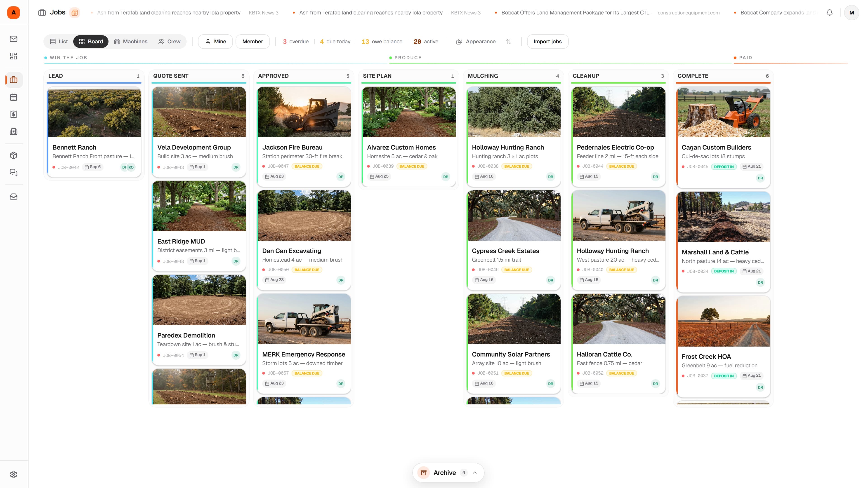Click DEPOSIT IN tag on Marshall Land & Cattle
Viewport: 868px width, 488px height.
[724, 271]
